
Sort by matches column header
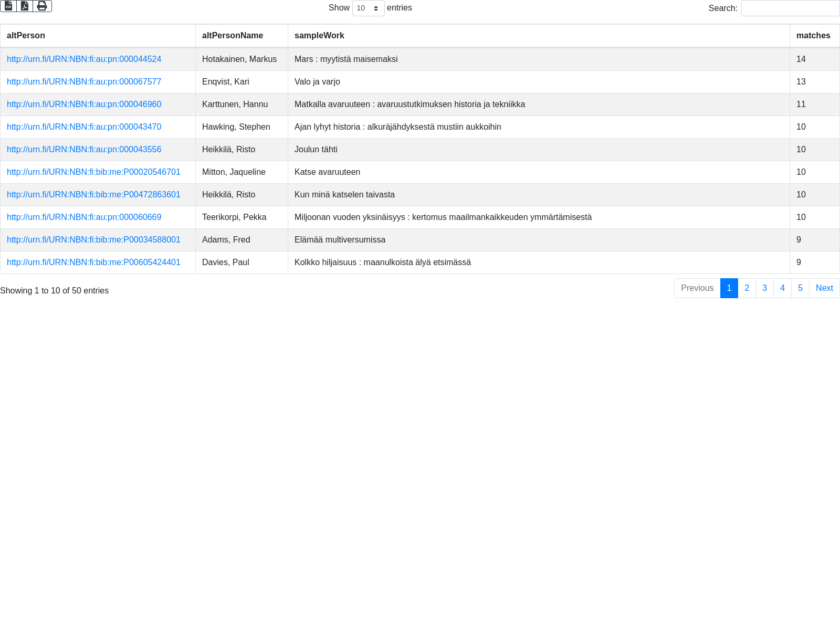point(813,36)
